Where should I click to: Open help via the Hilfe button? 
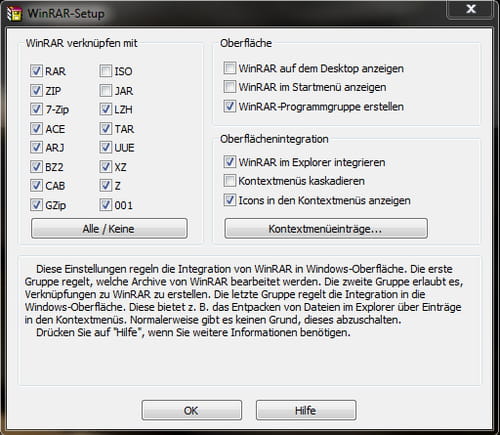pyautogui.click(x=306, y=410)
